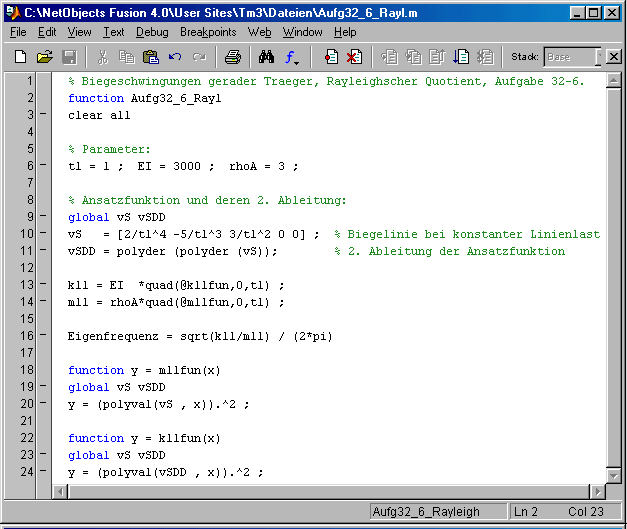The height and width of the screenshot is (529, 627).
Task: Click the 'k11 = EI *quad' line
Action: point(176,285)
